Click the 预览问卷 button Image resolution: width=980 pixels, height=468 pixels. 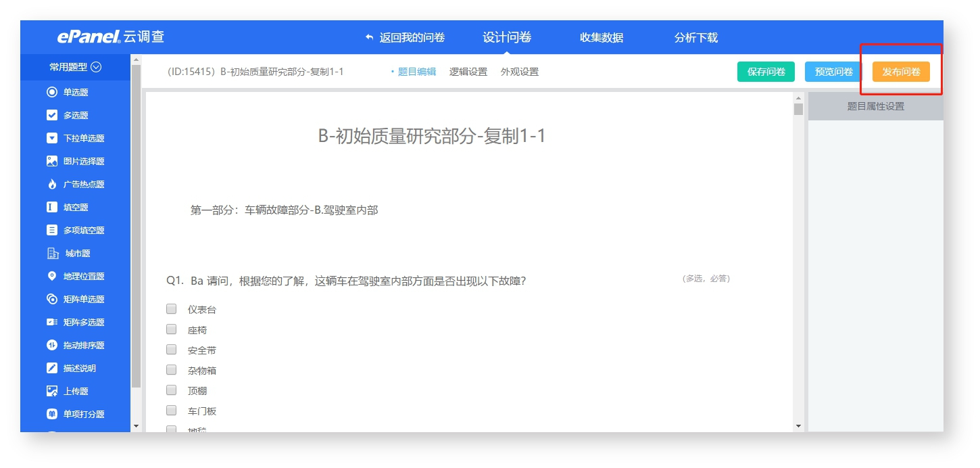tap(834, 72)
